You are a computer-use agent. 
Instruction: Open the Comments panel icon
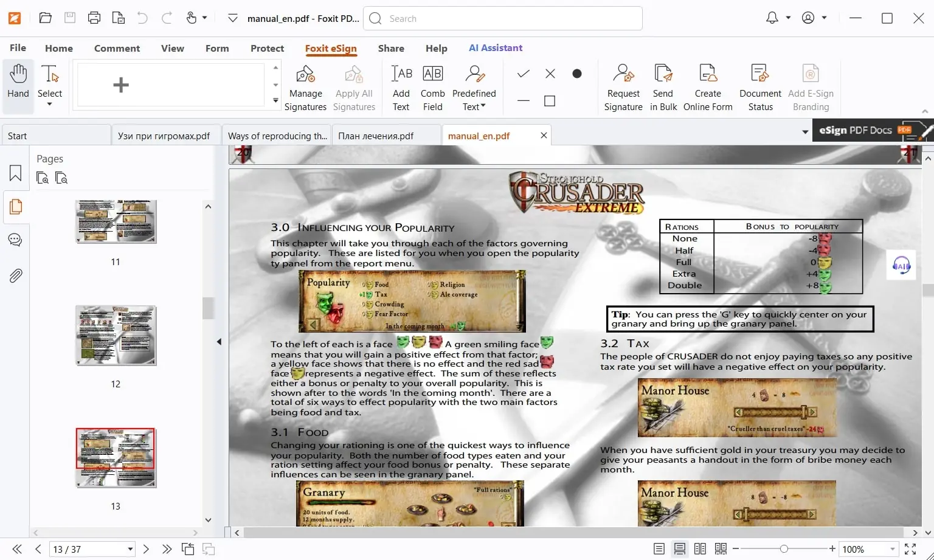tap(16, 240)
